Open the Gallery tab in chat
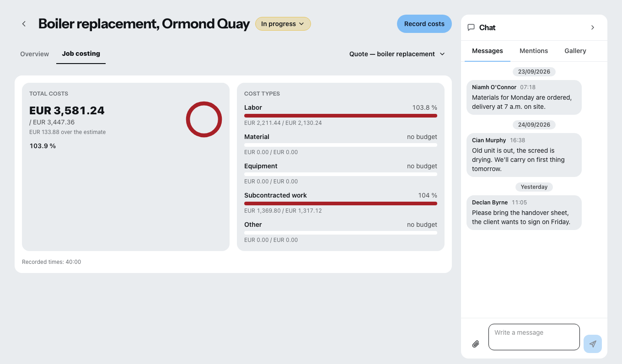 tap(575, 51)
